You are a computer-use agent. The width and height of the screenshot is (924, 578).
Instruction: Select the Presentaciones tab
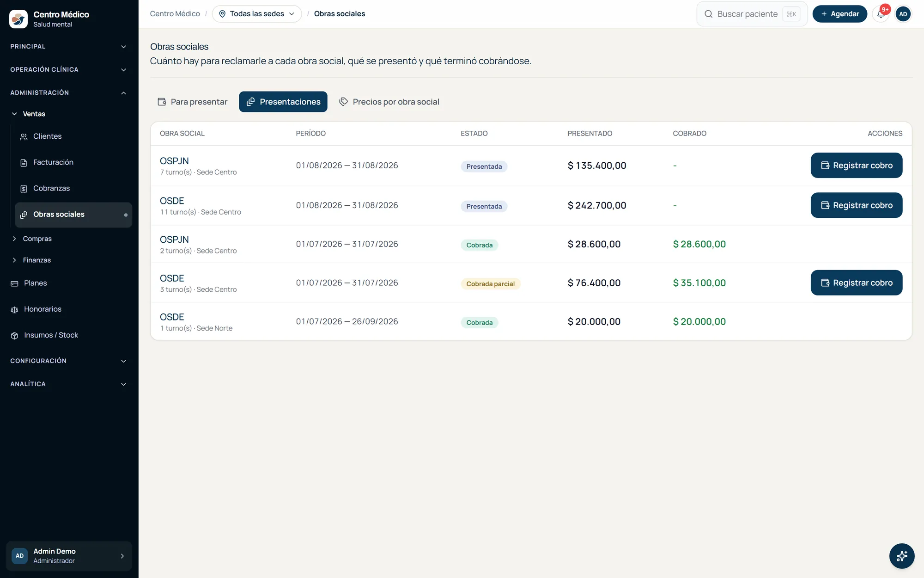(283, 102)
